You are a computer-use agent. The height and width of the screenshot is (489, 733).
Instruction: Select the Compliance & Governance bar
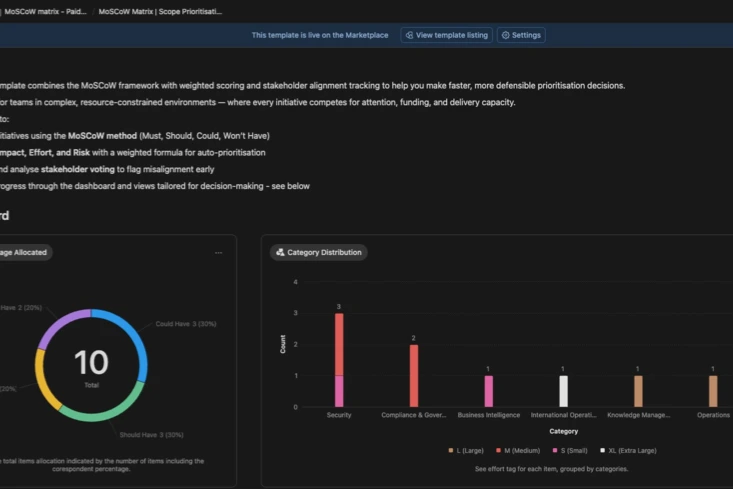point(414,375)
